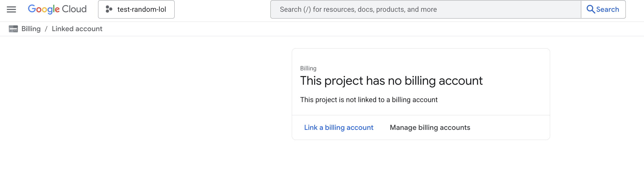Click the Billing credit card icon
Image resolution: width=644 pixels, height=184 pixels.
13,29
